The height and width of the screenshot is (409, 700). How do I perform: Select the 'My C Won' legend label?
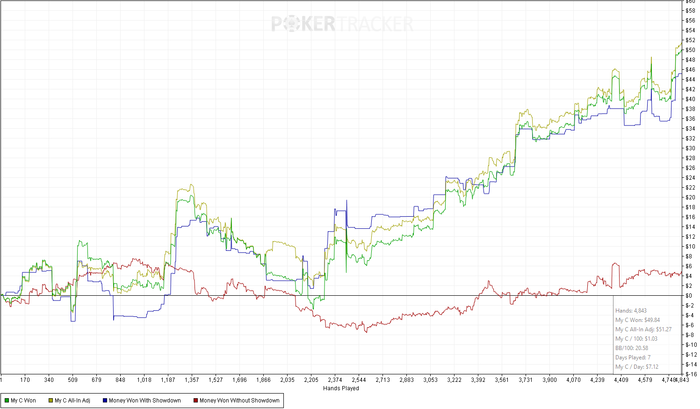click(x=23, y=401)
